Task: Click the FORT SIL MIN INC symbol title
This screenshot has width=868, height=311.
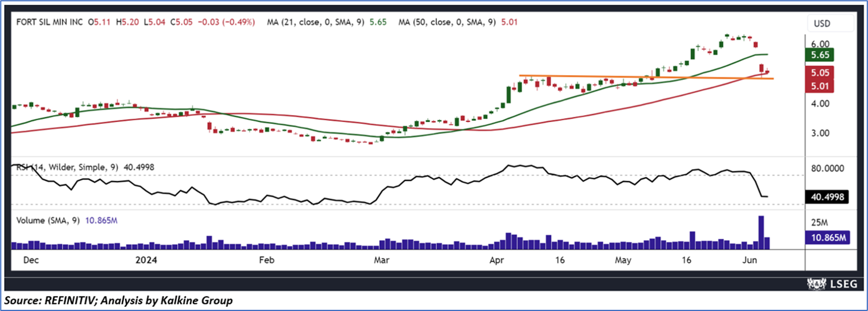Action: click(51, 22)
